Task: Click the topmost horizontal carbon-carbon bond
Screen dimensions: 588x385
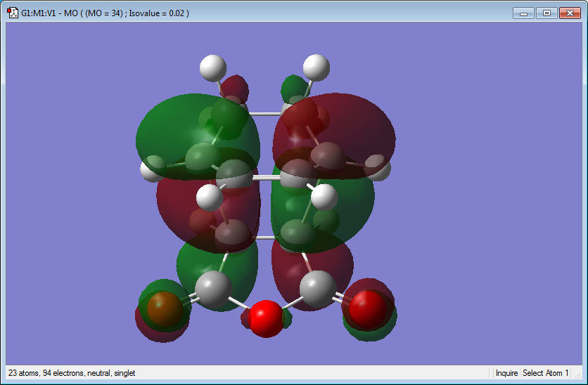Action: point(264,114)
